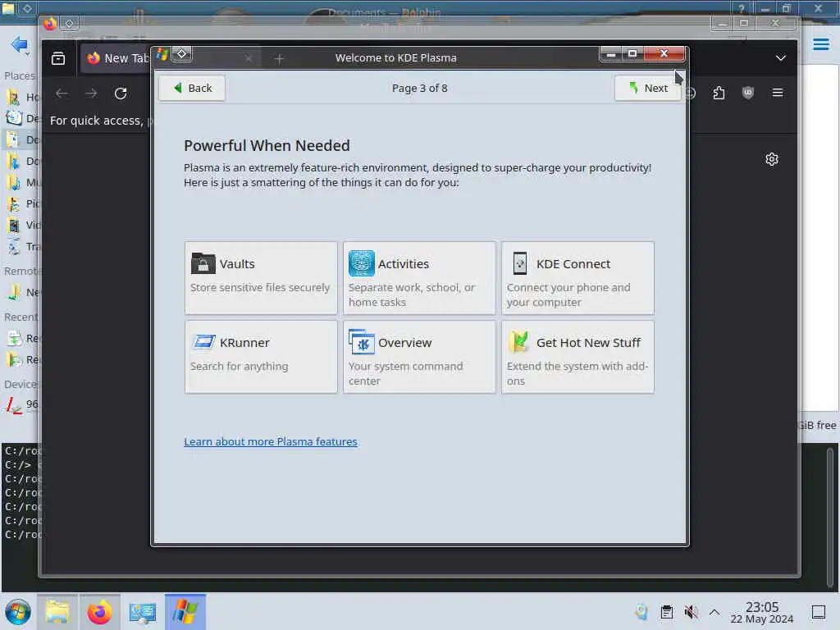
Task: Click the Activities blue icon
Action: [362, 263]
